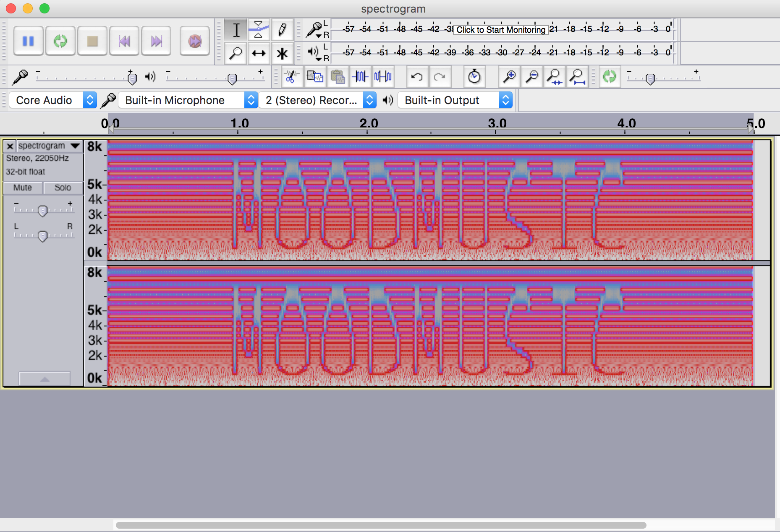Viewport: 780px width, 532px height.
Task: Open the Built-in Microphone device dropdown
Action: [x=188, y=100]
